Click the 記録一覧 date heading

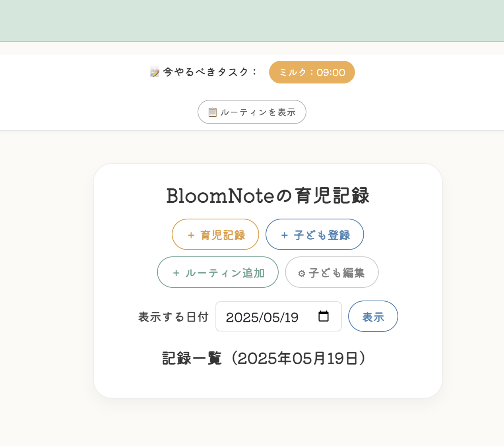click(264, 358)
